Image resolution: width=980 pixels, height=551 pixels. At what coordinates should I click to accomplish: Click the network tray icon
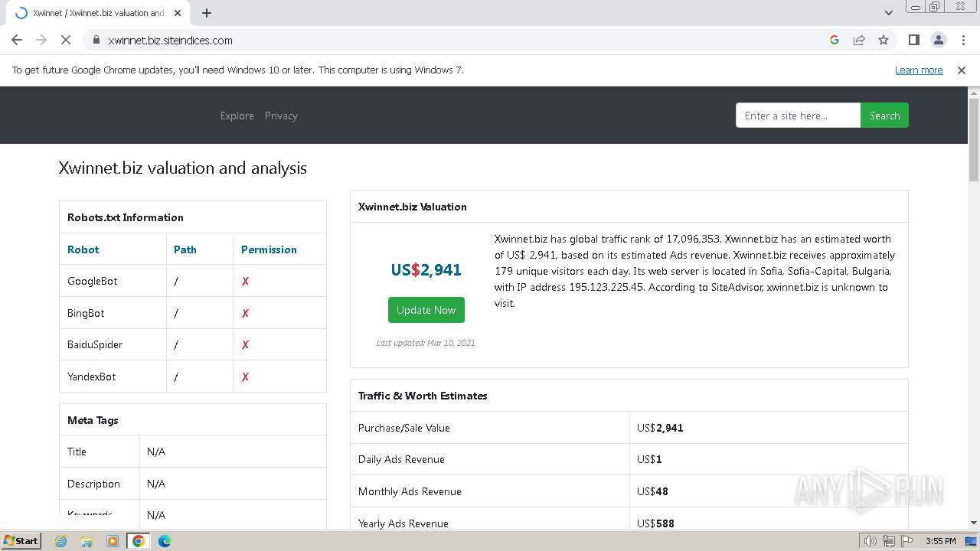click(x=889, y=541)
